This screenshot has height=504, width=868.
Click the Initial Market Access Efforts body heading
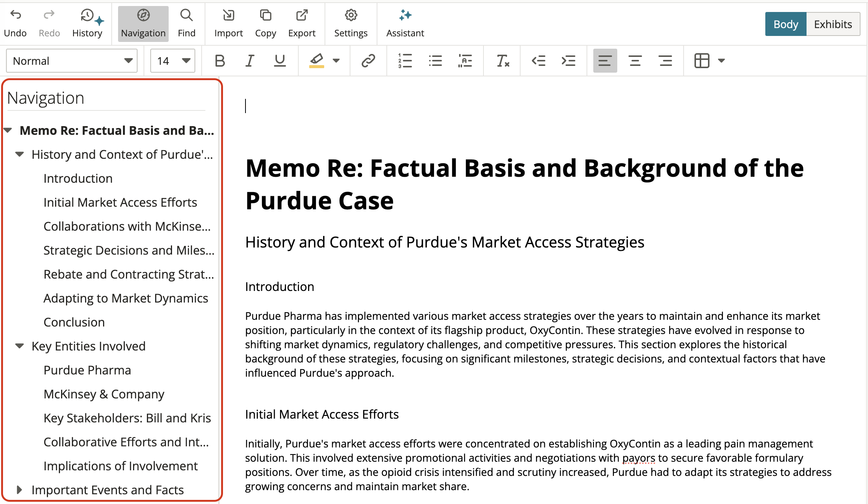click(x=322, y=414)
